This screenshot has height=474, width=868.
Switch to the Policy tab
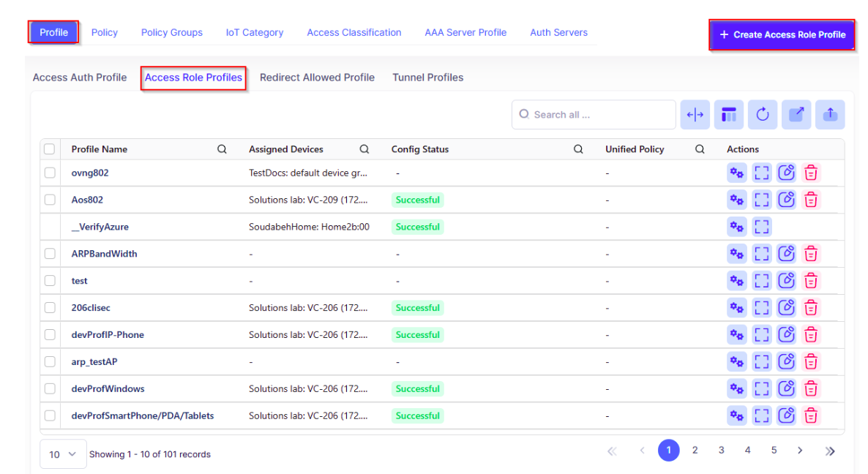pos(105,33)
